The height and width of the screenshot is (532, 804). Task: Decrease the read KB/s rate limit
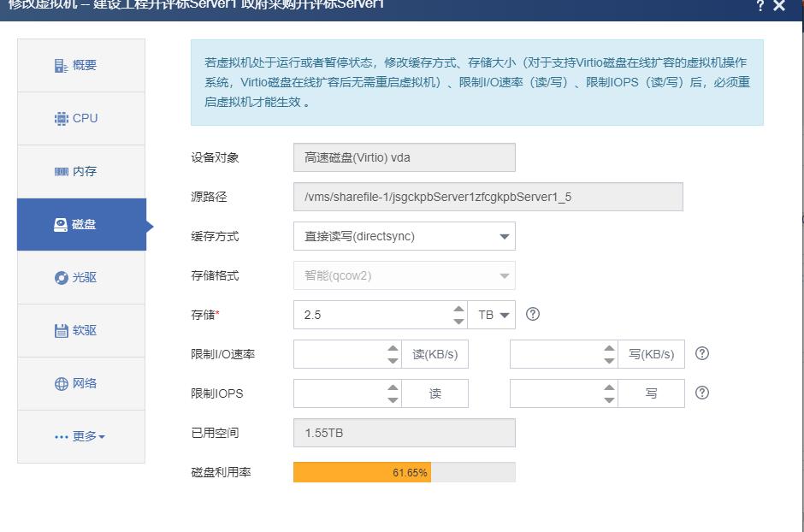[393, 361]
